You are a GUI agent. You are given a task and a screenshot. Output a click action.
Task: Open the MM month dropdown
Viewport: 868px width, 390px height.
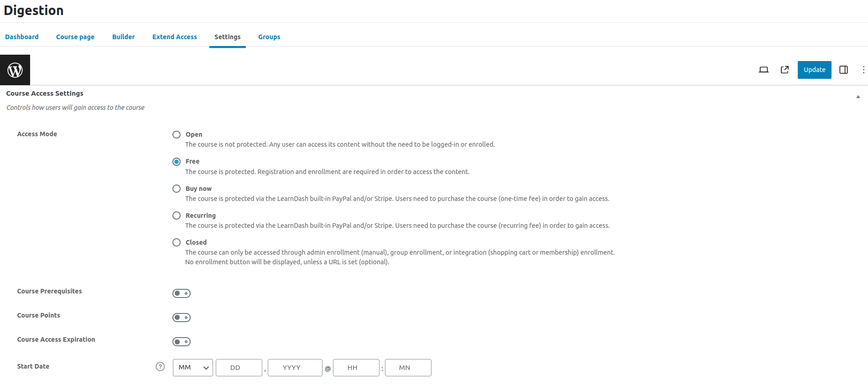pos(193,368)
